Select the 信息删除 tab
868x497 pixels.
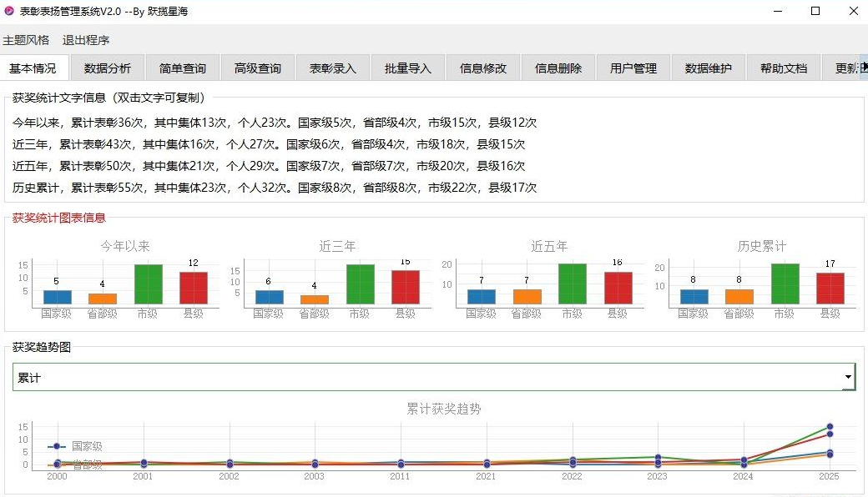[558, 68]
